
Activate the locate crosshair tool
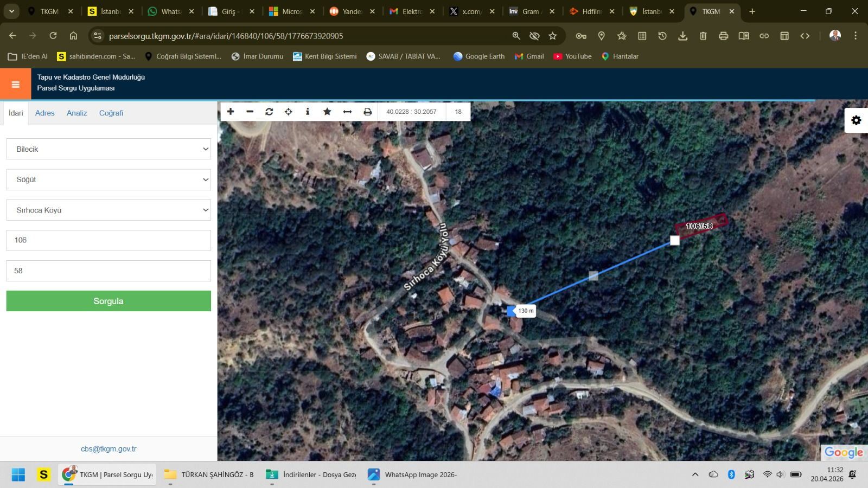coord(289,112)
